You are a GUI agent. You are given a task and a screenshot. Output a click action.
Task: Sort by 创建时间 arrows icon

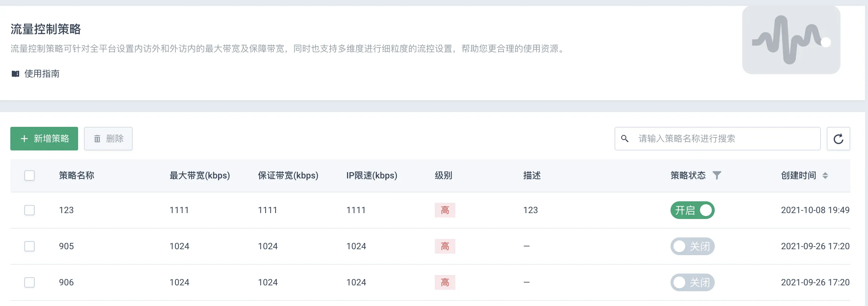click(825, 175)
